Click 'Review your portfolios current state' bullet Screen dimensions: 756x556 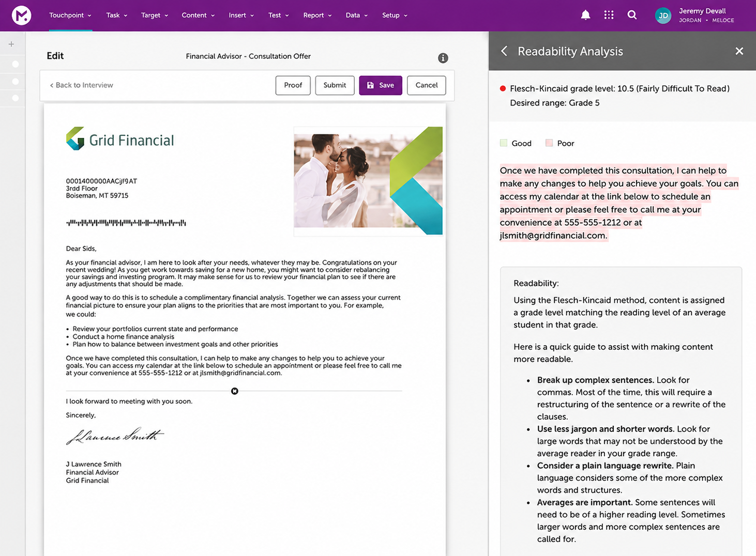point(155,329)
